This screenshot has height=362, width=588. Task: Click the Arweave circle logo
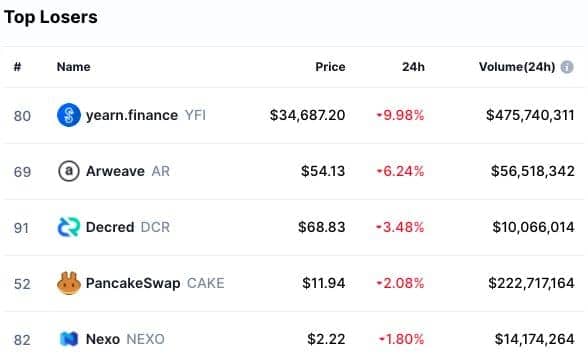(69, 171)
